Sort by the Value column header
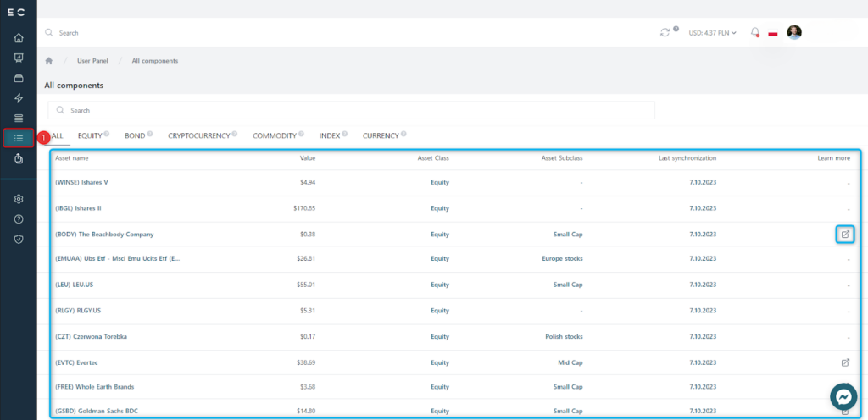The image size is (868, 420). point(307,158)
